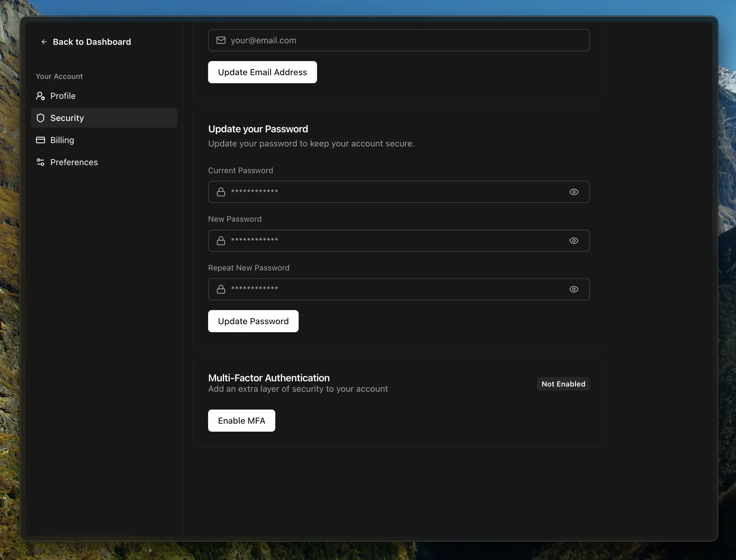Click the your@email.com input field
Viewport: 736px width, 560px height.
(399, 40)
